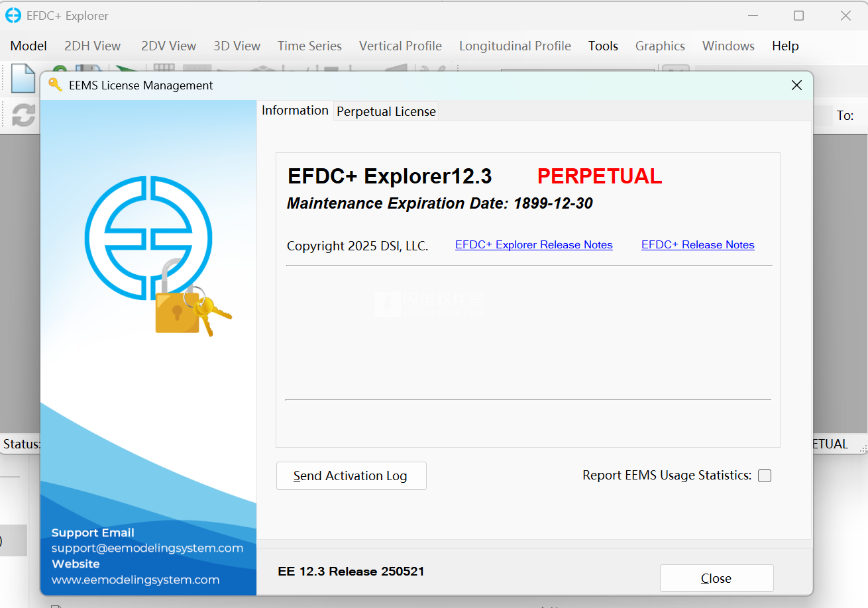Open the 3D View menu
868x608 pixels.
[237, 46]
